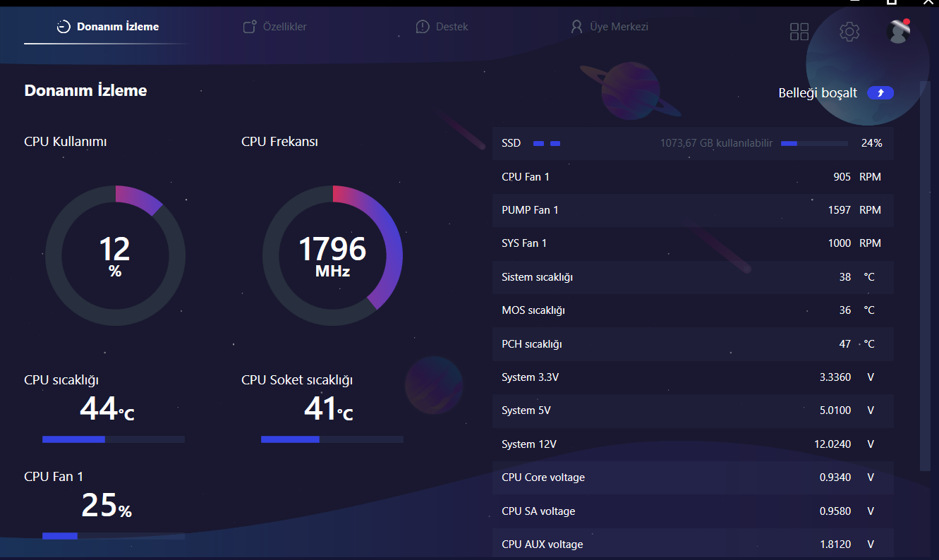The image size is (939, 560).
Task: Switch to the Donanım İzleme tab
Action: click(108, 27)
